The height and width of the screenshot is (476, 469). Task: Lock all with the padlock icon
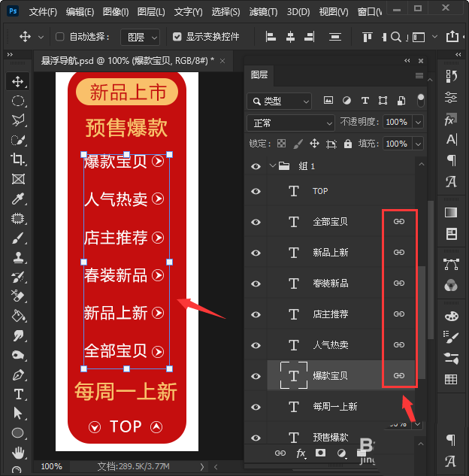[348, 144]
